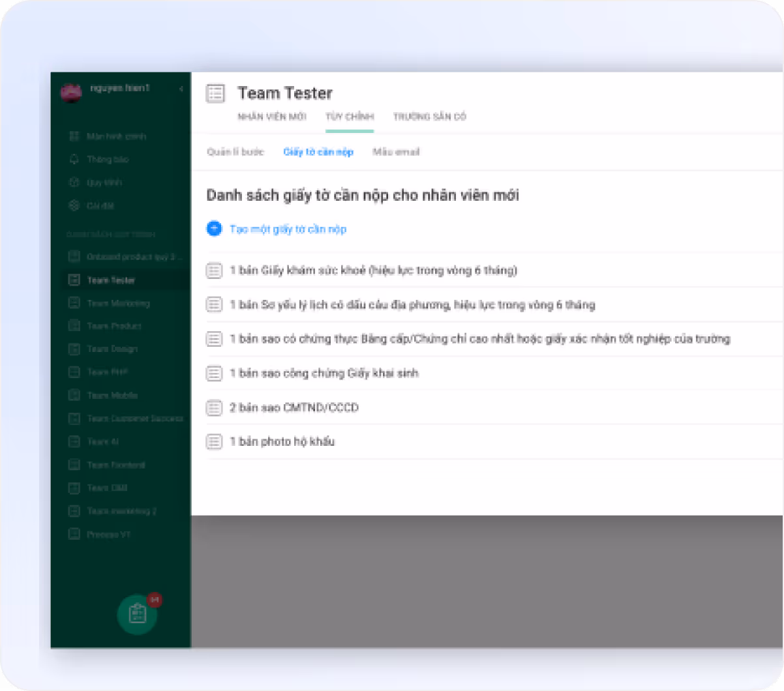This screenshot has width=784, height=691.
Task: Switch to the TRƯỜNG SẴN CÓ tab
Action: (x=430, y=117)
